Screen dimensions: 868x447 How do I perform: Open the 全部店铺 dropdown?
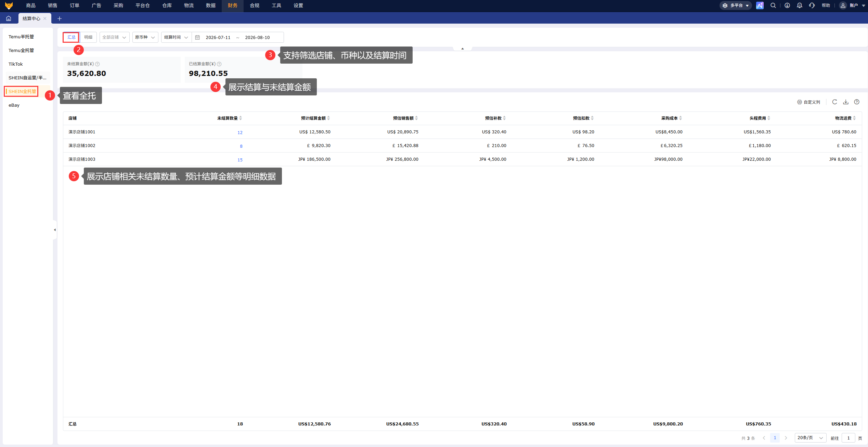[x=114, y=37]
